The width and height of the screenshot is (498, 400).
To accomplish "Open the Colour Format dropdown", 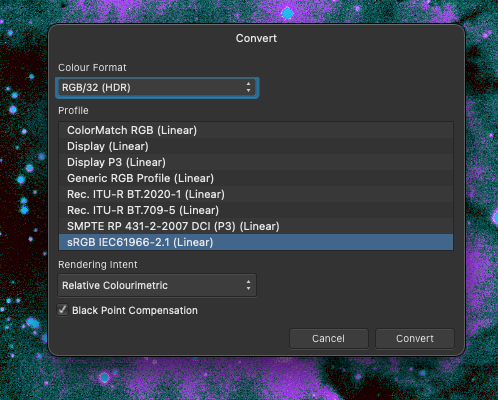I will point(157,88).
